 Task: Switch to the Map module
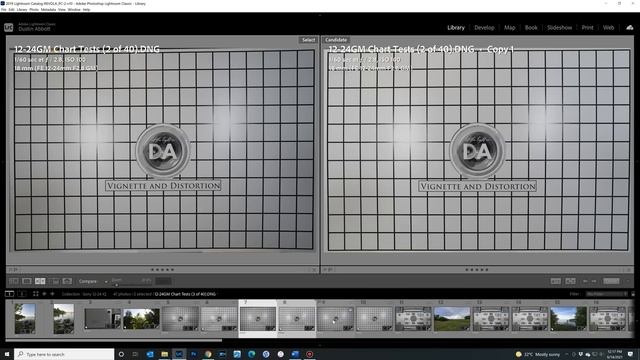[x=509, y=27]
